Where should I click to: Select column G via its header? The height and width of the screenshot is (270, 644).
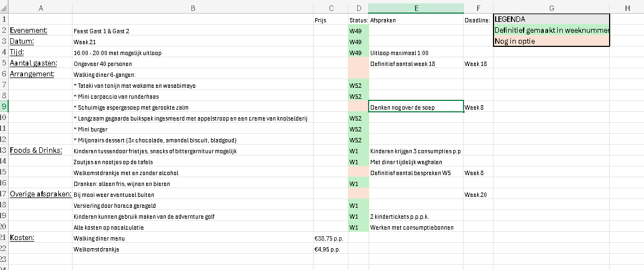pyautogui.click(x=551, y=7)
